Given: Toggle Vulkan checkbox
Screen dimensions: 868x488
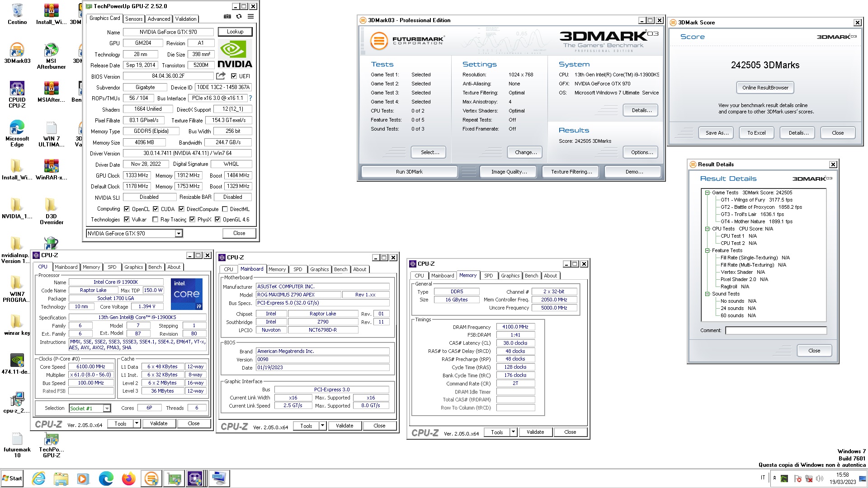Looking at the screenshot, I should pos(127,219).
